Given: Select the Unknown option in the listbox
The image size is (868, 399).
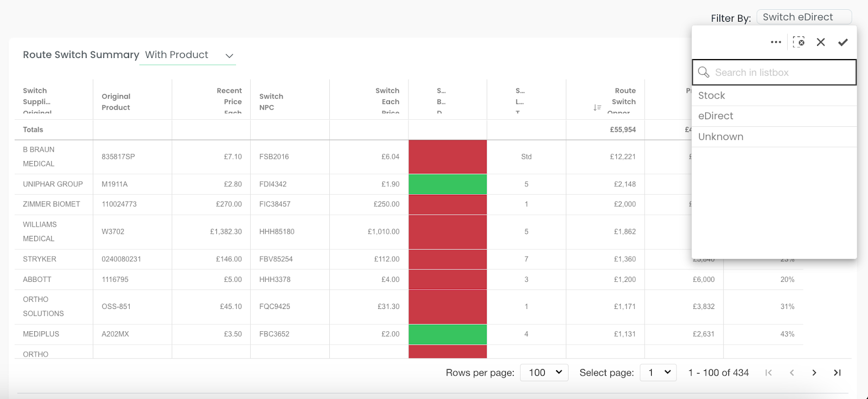Looking at the screenshot, I should pyautogui.click(x=774, y=137).
